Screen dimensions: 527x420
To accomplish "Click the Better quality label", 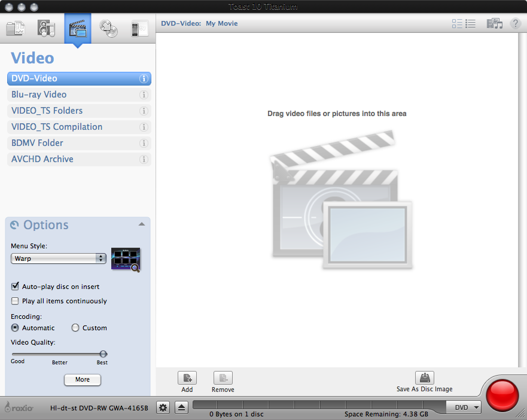I will coord(59,363).
